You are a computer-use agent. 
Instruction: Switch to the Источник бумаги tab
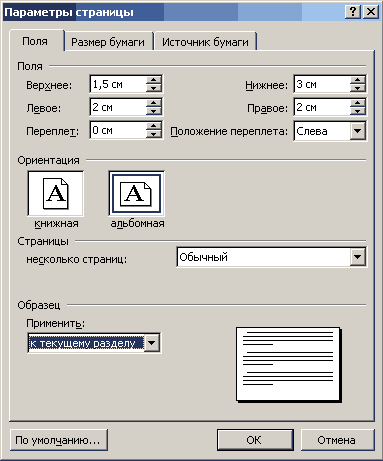coord(205,42)
